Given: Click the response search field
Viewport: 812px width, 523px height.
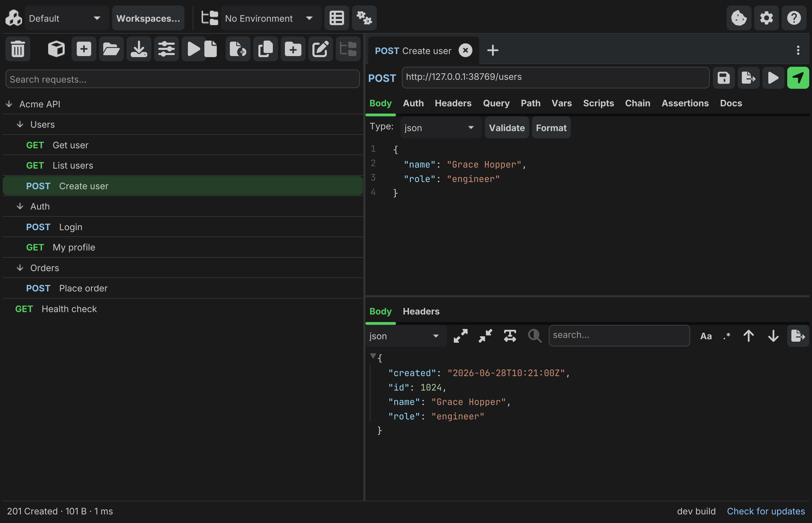Looking at the screenshot, I should (619, 335).
